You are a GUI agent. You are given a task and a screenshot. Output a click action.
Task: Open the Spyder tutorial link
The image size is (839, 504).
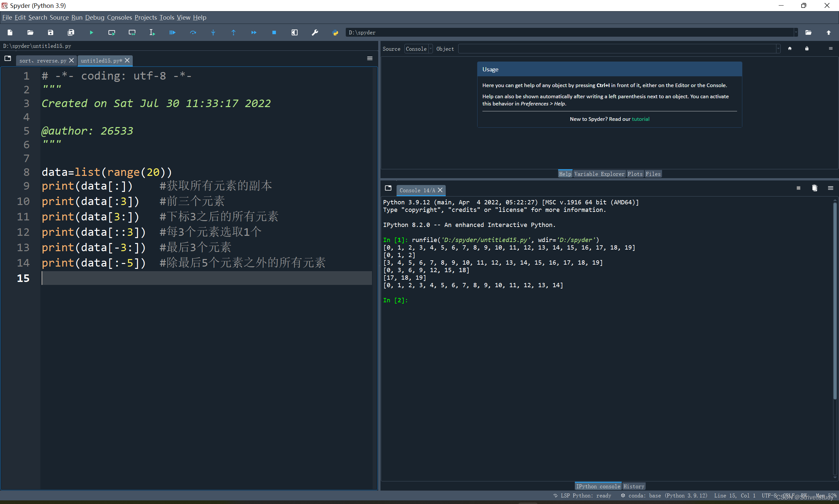640,119
